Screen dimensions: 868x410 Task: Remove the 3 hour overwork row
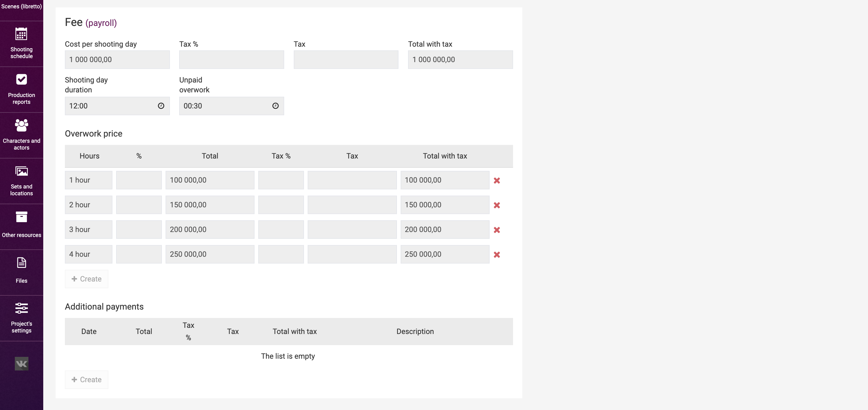(x=497, y=230)
